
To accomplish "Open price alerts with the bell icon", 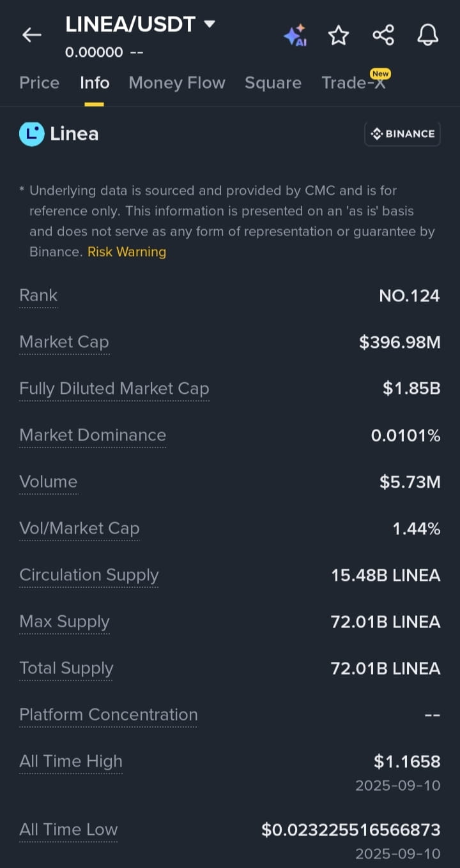I will click(x=428, y=35).
